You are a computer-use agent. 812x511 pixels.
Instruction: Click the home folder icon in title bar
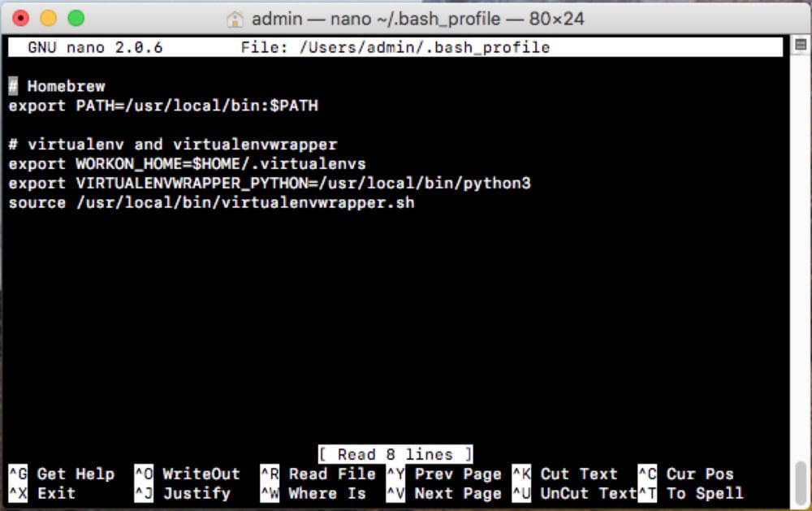(235, 19)
